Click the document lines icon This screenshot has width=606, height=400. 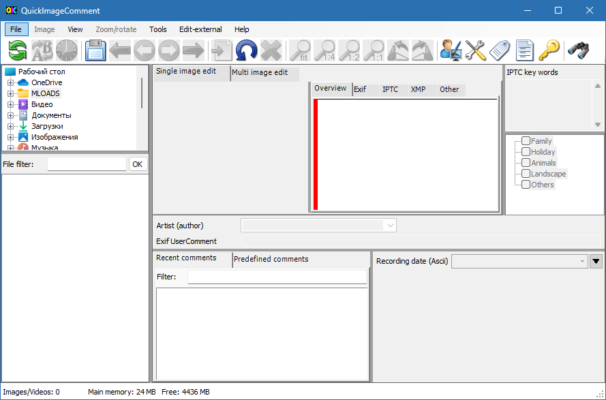pos(524,50)
